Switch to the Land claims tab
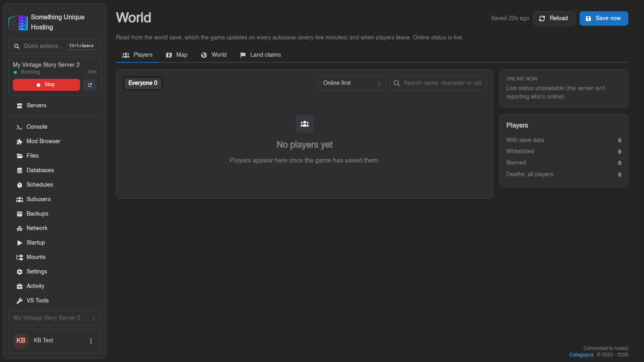Image resolution: width=644 pixels, height=362 pixels. pos(260,55)
